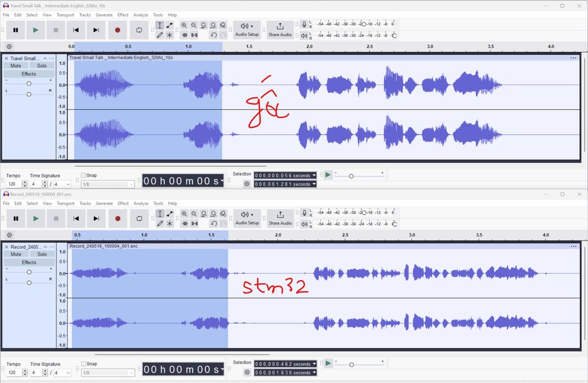Click the time display in the Record window

[184, 369]
